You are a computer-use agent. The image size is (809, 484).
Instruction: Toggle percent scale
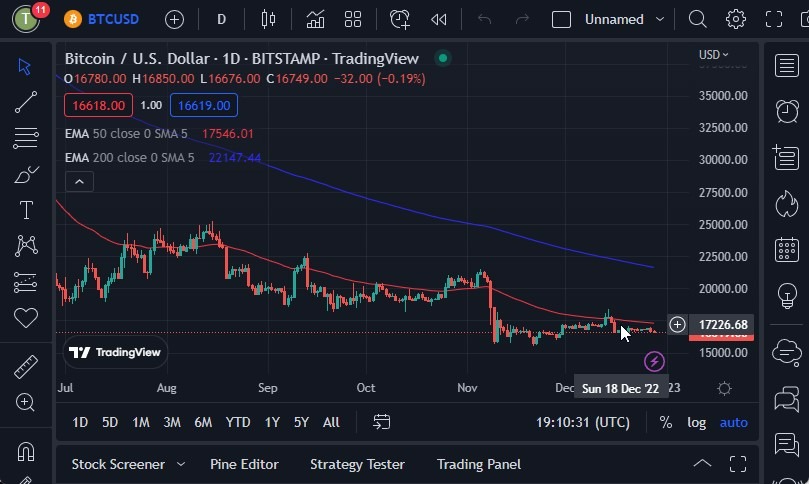coord(666,423)
